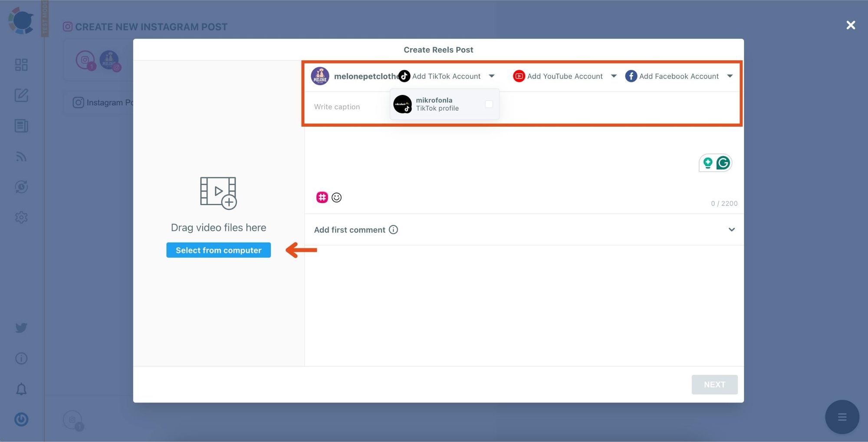Click the Select from computer button
868x442 pixels.
pos(218,250)
